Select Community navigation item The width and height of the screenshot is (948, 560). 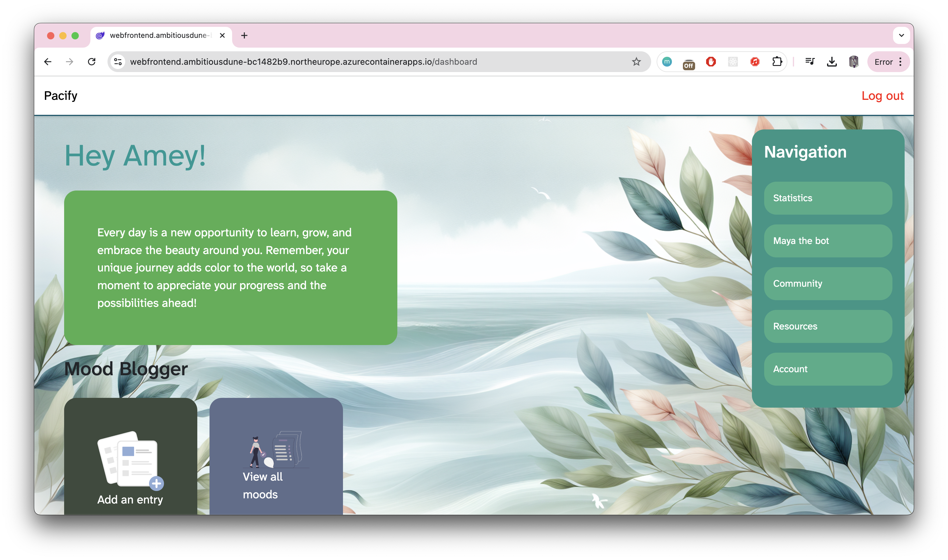828,283
